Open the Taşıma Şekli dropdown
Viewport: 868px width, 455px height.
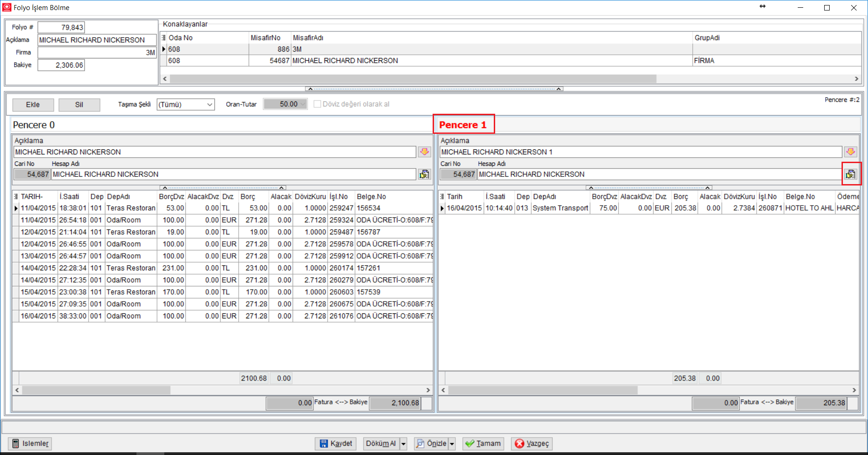(x=209, y=105)
